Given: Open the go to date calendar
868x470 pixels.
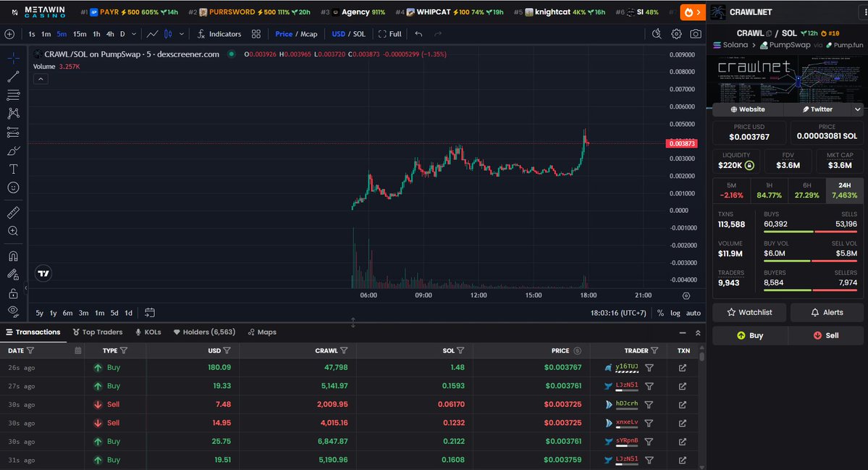Looking at the screenshot, I should (x=149, y=313).
